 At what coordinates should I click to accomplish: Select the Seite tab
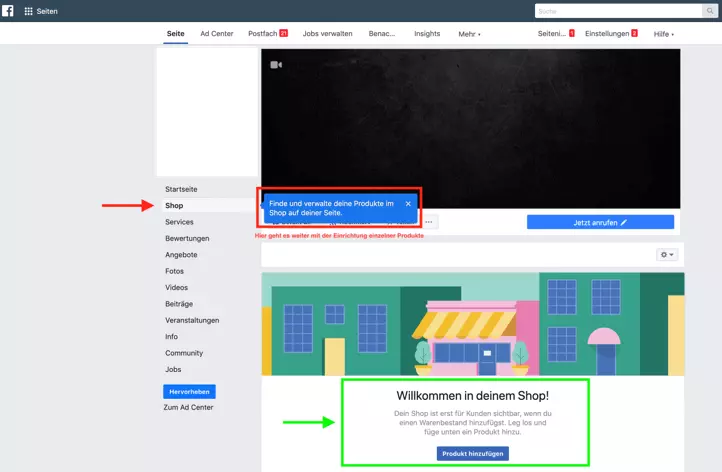click(175, 34)
